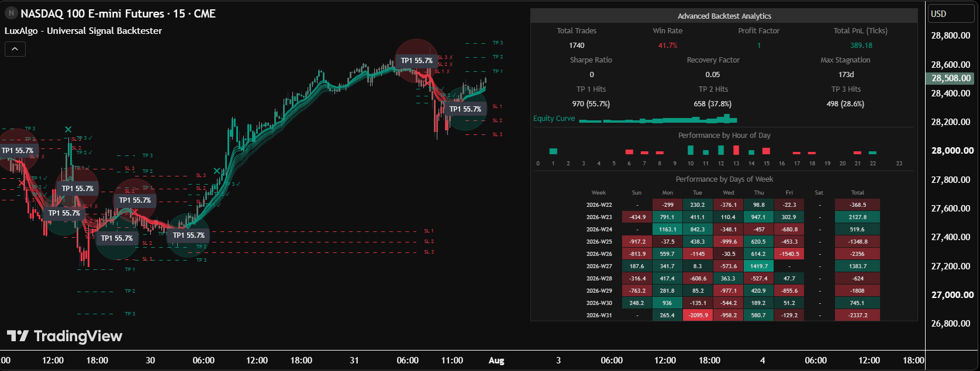Collapse the indicator legend with the chevron button
Image resolution: width=980 pixels, height=371 pixels.
pyautogui.click(x=15, y=49)
